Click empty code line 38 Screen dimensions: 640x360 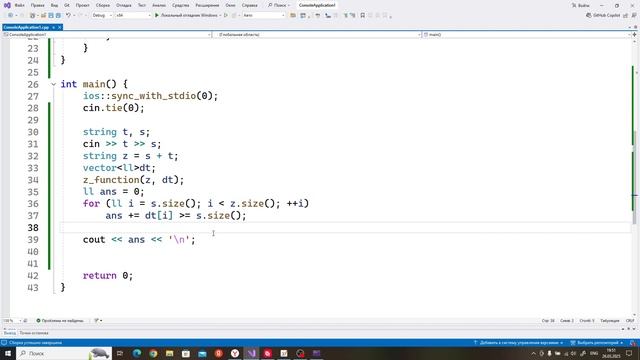click(345, 227)
